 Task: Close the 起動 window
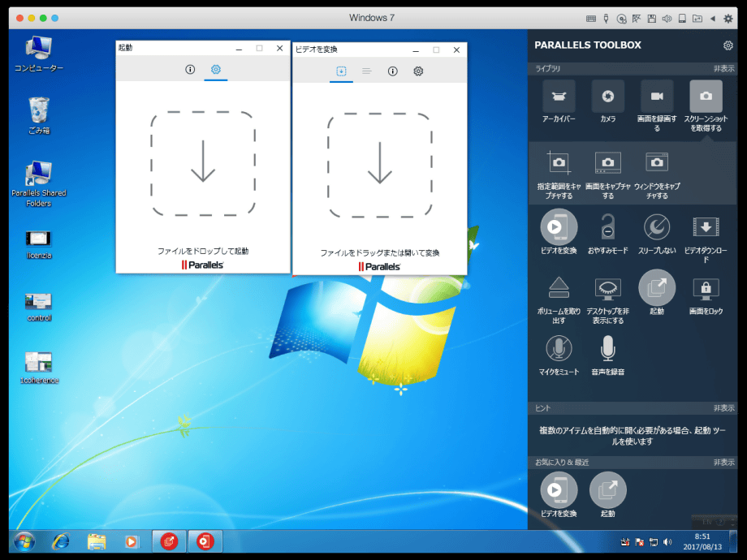click(x=279, y=48)
